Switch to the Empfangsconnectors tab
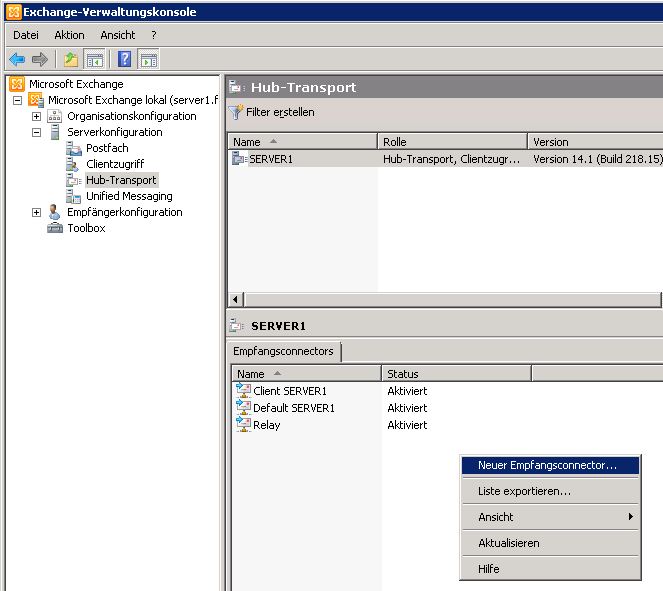Viewport: 663px width, 591px height. tap(283, 351)
